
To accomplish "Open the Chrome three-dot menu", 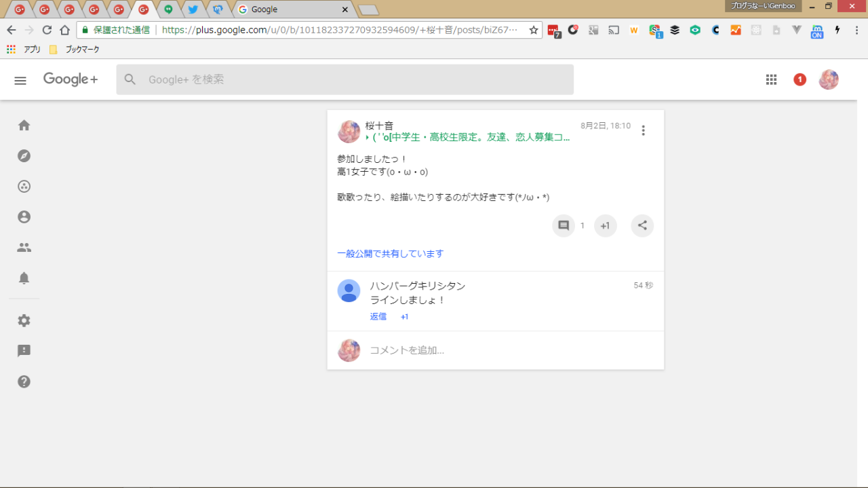I will pos(856,30).
